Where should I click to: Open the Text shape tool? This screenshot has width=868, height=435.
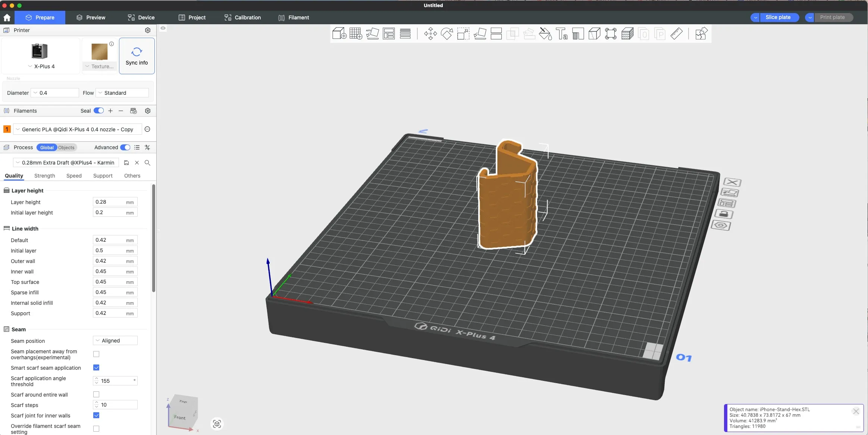coord(561,34)
